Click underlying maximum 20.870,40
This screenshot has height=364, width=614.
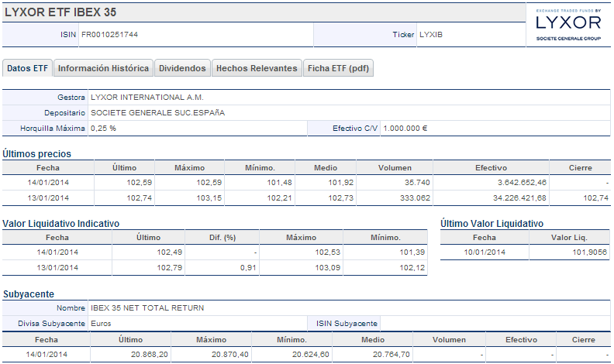tap(229, 355)
